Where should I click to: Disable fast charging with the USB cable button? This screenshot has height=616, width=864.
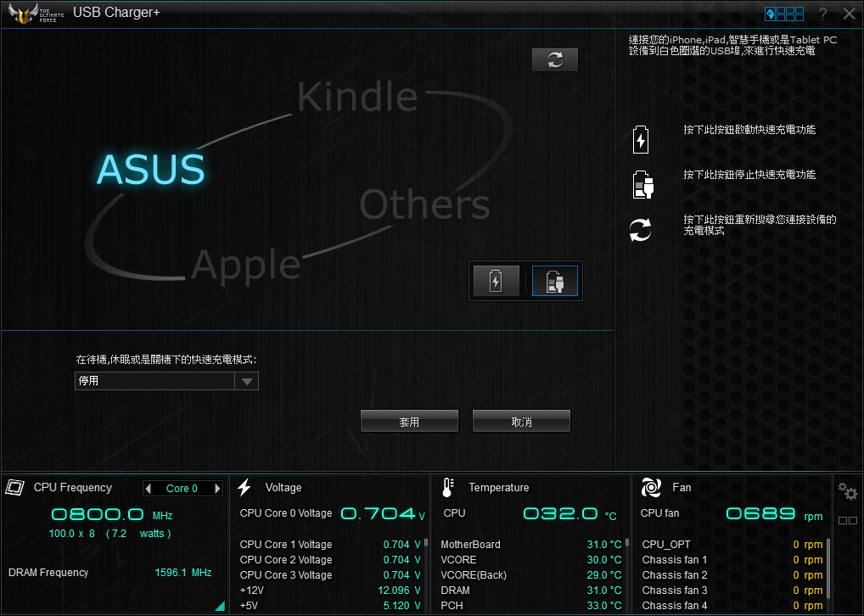(x=555, y=281)
